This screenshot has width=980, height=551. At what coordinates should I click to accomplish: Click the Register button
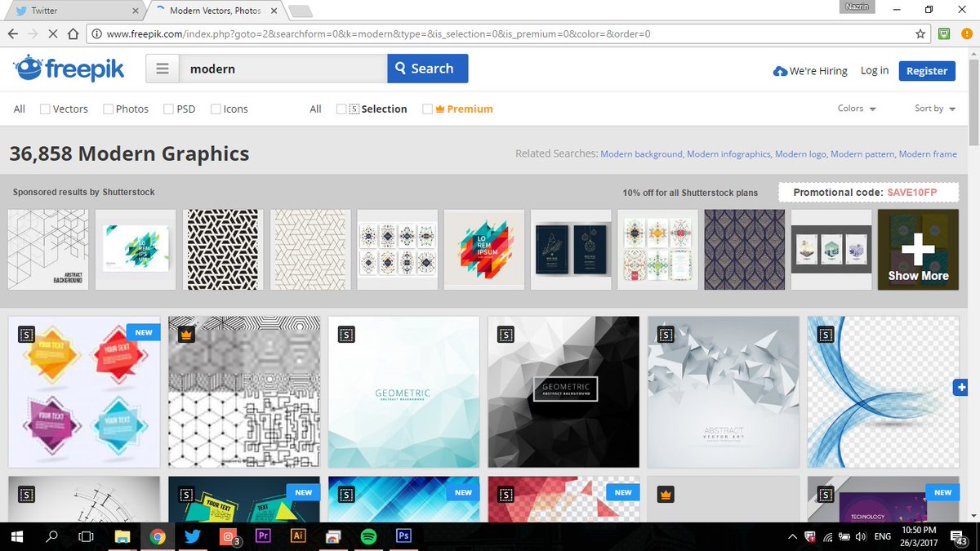tap(927, 71)
